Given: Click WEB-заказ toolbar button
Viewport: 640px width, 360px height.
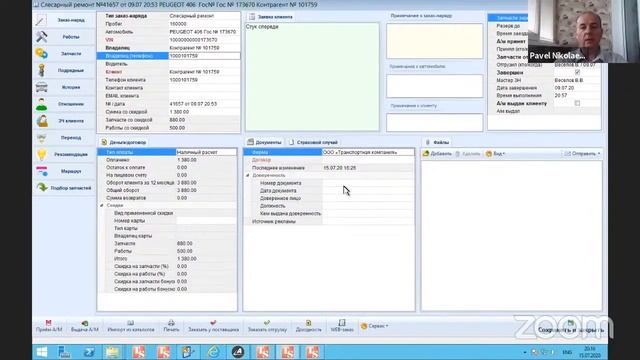Looking at the screenshot, I should tap(342, 326).
